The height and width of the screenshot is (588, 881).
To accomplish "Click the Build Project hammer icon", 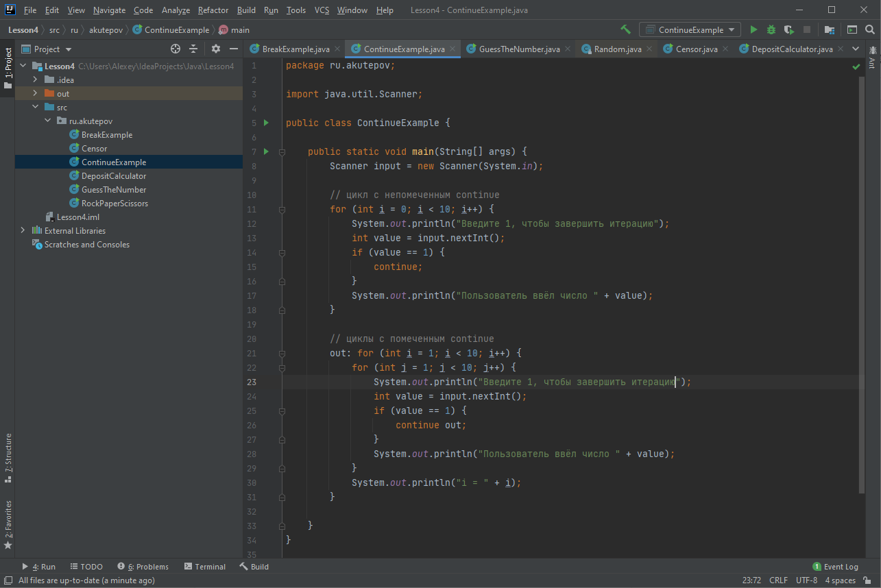I will coord(625,29).
